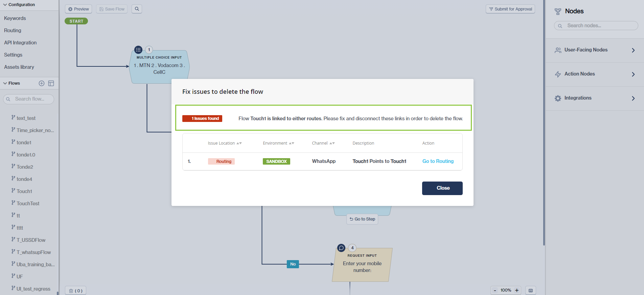This screenshot has width=644, height=295.
Task: Expand User-Facing Nodes section
Action: pos(633,50)
